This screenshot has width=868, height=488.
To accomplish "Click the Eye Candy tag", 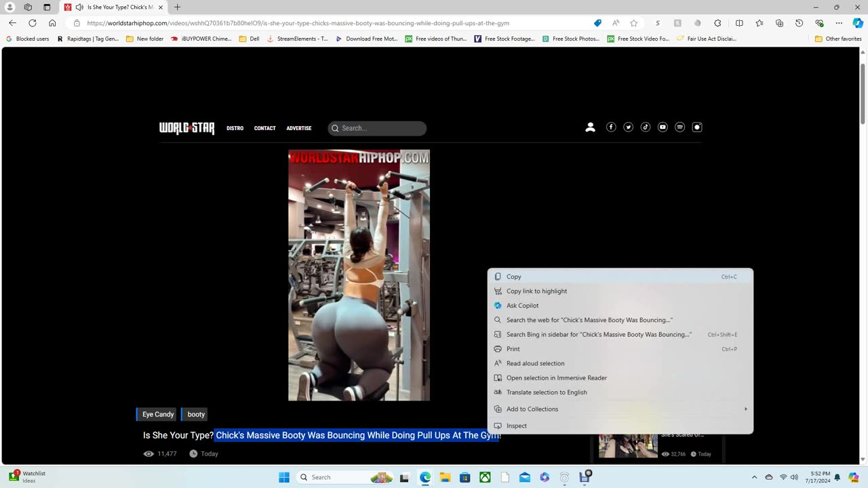I will click(157, 414).
